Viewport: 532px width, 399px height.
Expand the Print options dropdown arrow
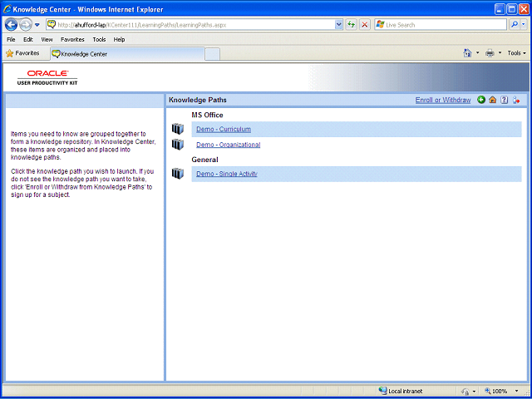(x=500, y=53)
